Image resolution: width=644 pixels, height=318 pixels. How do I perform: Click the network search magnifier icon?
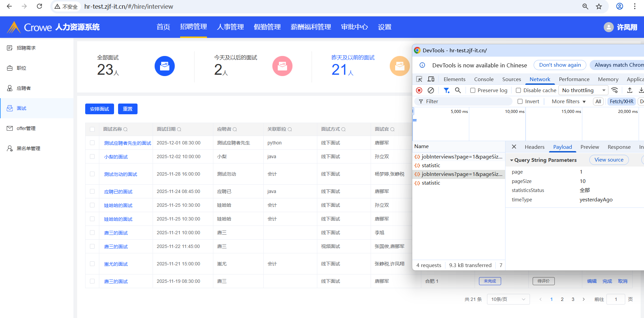pyautogui.click(x=458, y=90)
